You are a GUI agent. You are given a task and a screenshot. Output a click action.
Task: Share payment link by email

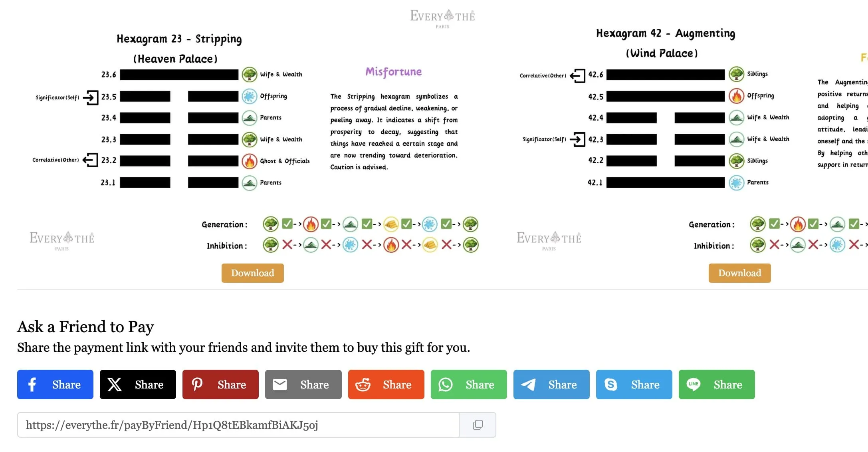[303, 385]
